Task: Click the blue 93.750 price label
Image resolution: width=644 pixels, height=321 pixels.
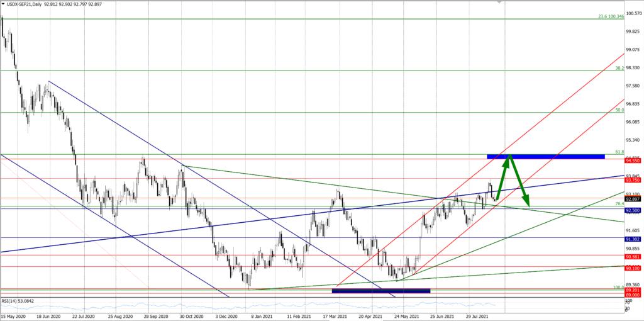Action: 632,179
